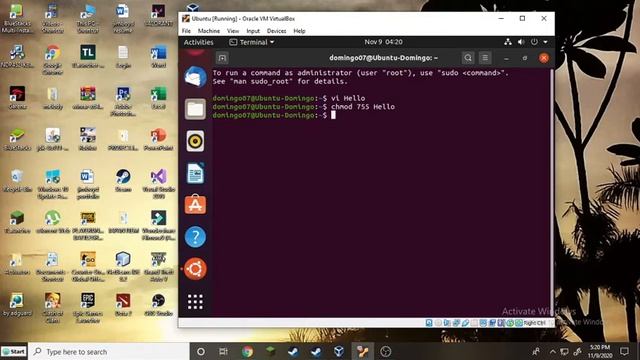The width and height of the screenshot is (640, 360).
Task: Select the NetBeans IDE 8.2 desktop shortcut
Action: pyautogui.click(x=123, y=267)
